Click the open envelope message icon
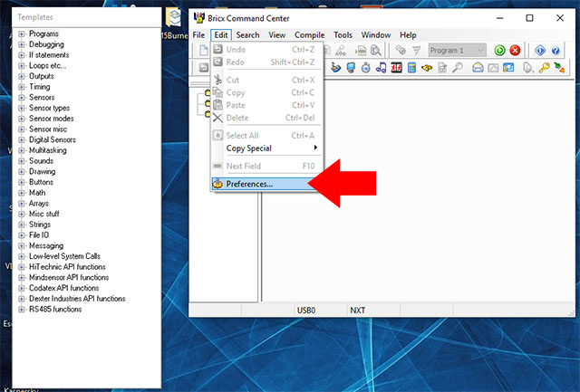 (478, 68)
